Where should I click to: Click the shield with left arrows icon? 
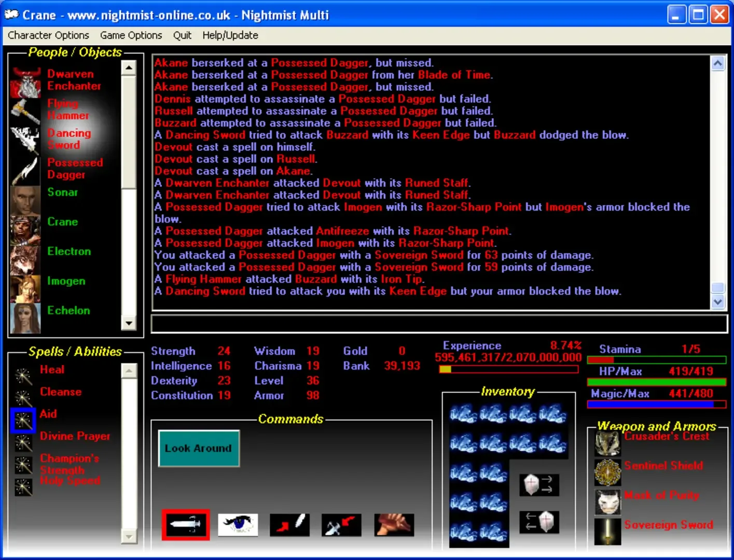(539, 522)
